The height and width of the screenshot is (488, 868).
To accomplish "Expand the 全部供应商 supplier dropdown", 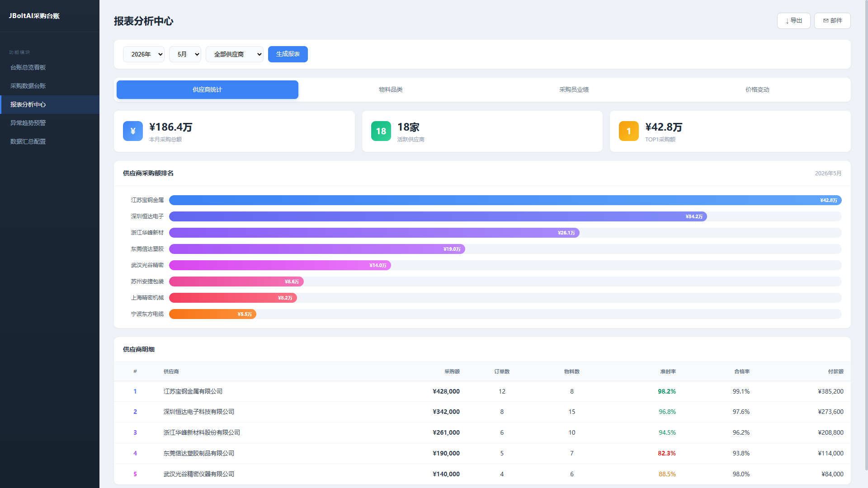I will coord(235,54).
